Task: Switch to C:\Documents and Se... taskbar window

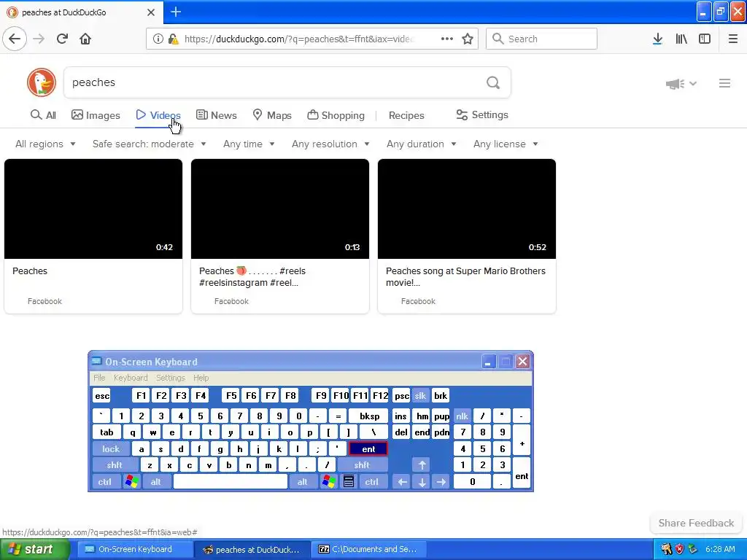Action: (368, 550)
